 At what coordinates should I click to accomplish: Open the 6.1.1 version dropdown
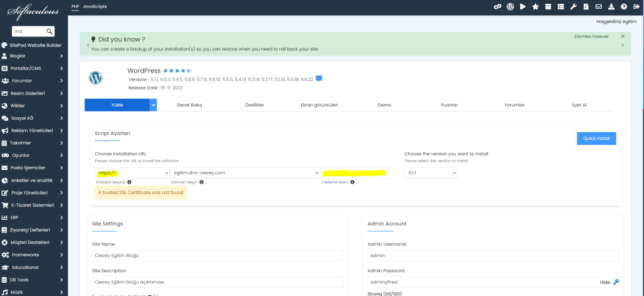(431, 173)
